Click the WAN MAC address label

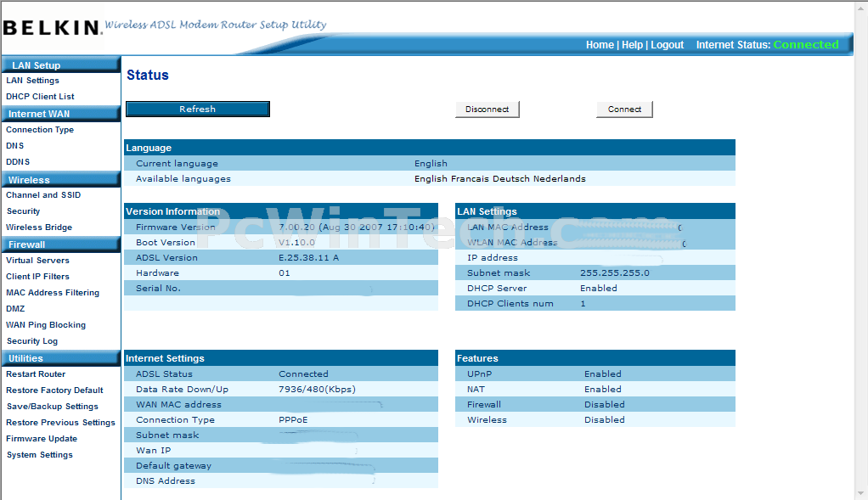tap(179, 404)
